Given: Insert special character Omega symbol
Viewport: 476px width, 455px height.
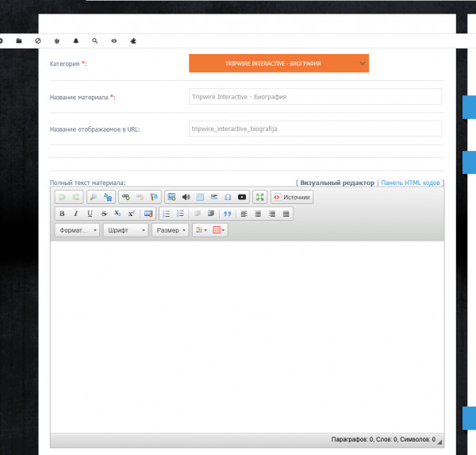Looking at the screenshot, I should tap(228, 197).
